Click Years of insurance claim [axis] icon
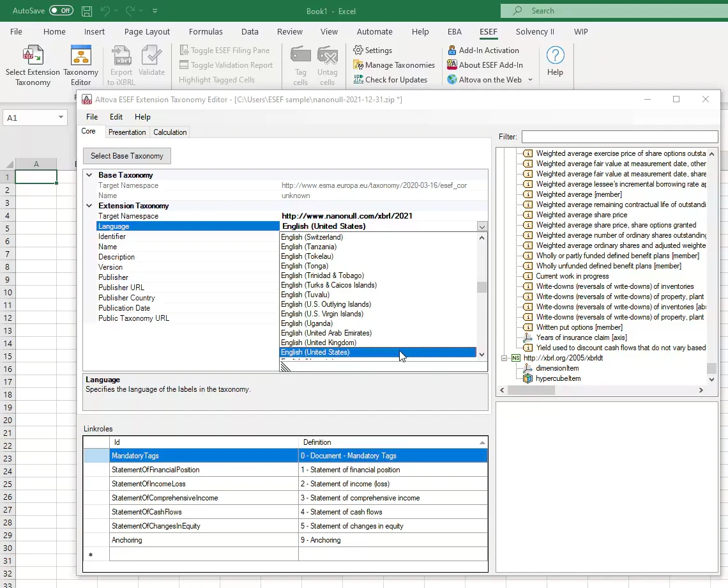This screenshot has width=728, height=588. click(x=527, y=337)
